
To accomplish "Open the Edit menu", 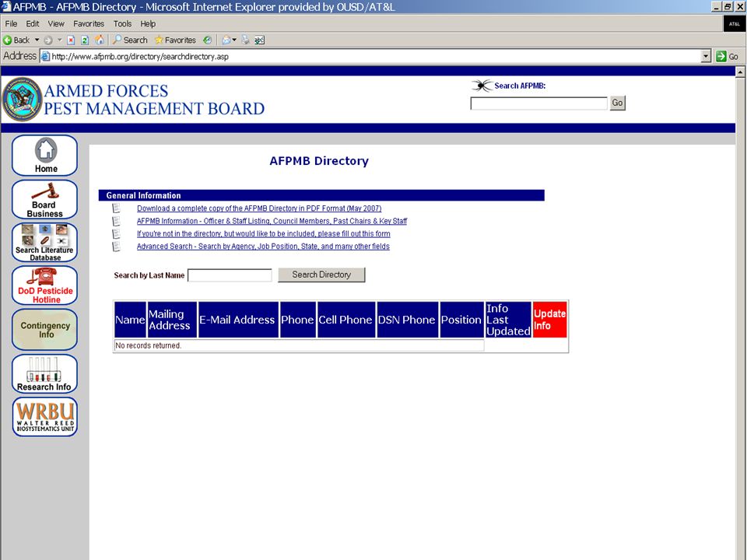I will click(x=33, y=23).
